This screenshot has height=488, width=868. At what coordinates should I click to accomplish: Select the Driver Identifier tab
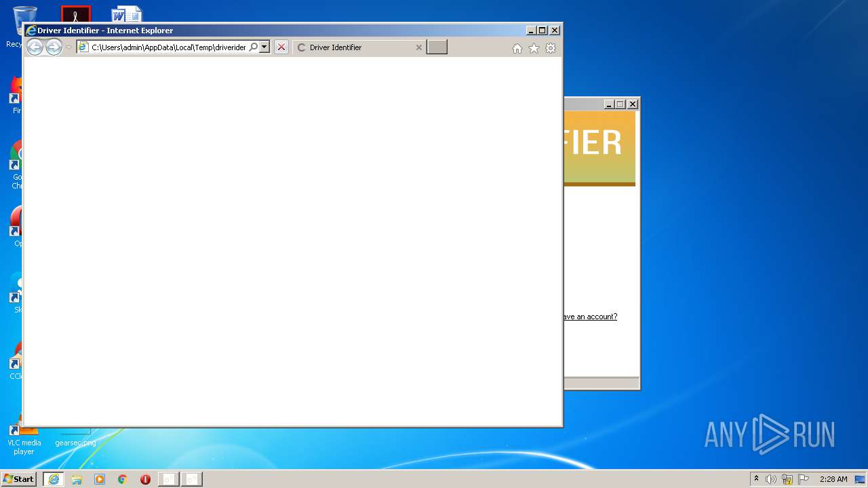point(359,47)
